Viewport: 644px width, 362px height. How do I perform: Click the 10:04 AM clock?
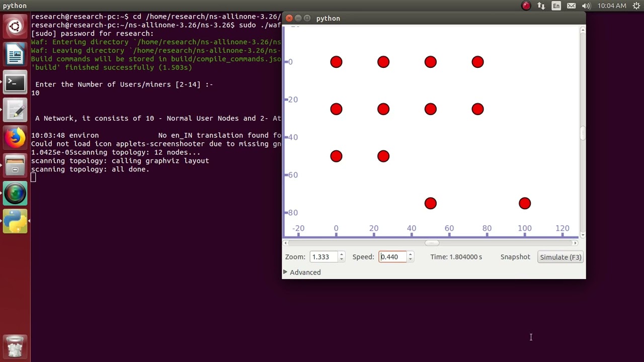coord(612,6)
